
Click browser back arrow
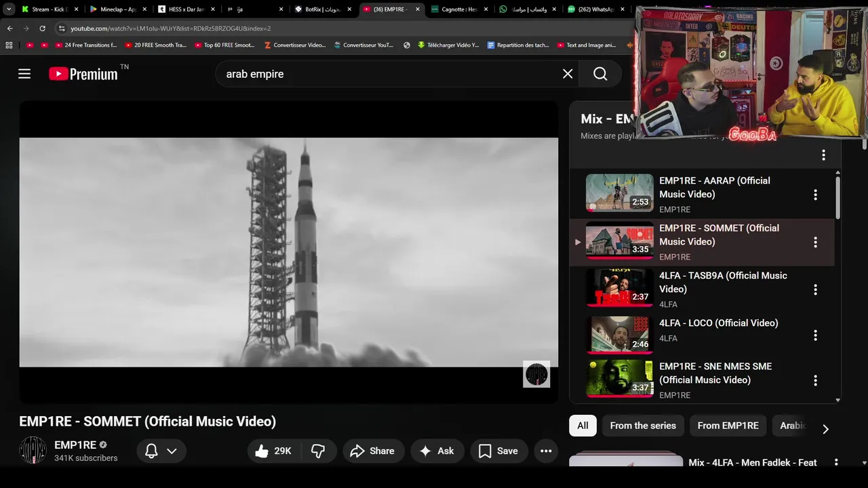point(9,28)
